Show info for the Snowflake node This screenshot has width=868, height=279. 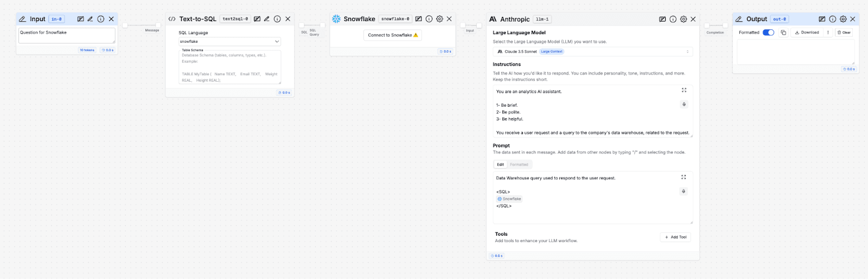[x=429, y=19]
